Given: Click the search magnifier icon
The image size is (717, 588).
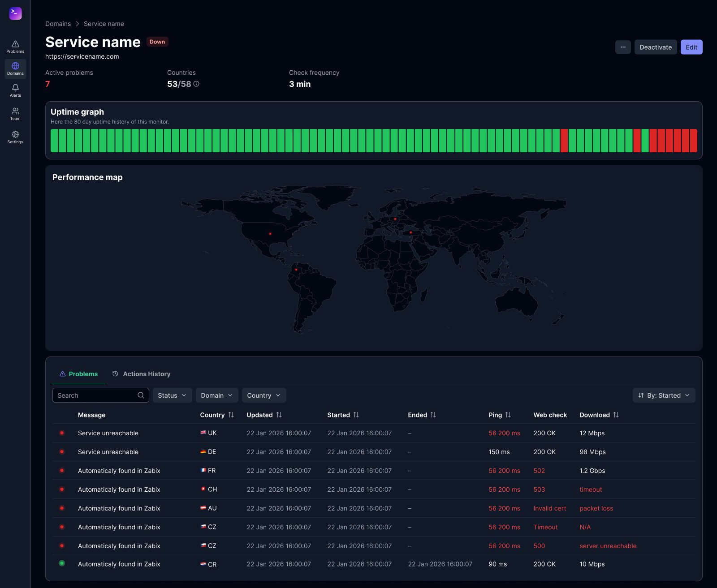Looking at the screenshot, I should (x=141, y=395).
